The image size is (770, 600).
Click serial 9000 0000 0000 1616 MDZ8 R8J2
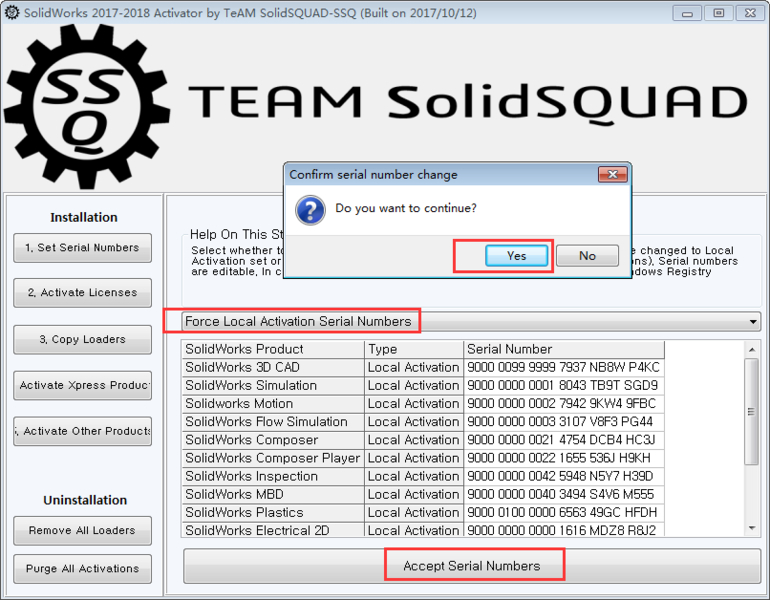coord(564,530)
